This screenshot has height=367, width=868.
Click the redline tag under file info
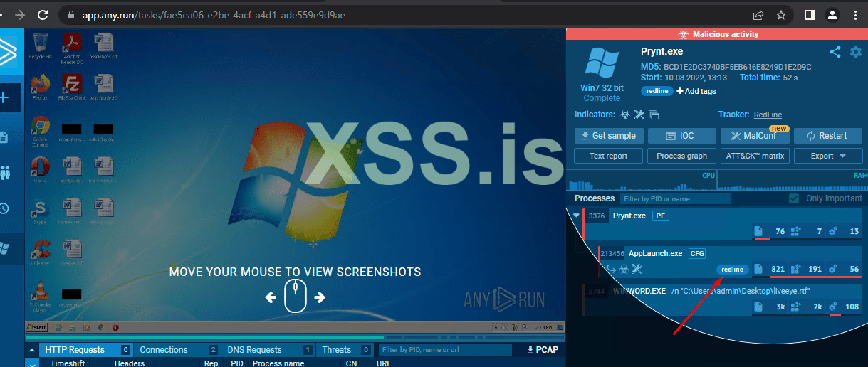pos(657,91)
